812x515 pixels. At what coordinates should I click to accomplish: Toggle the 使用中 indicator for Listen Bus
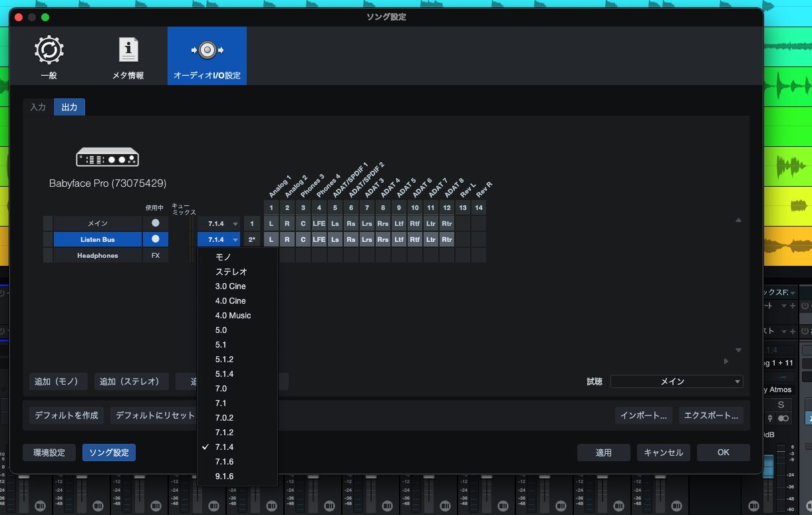tap(156, 239)
